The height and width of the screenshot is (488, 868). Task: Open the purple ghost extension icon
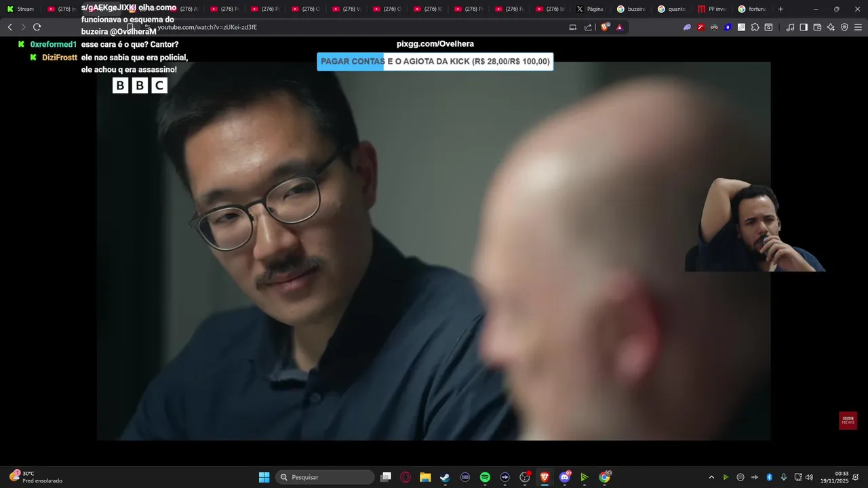(687, 27)
